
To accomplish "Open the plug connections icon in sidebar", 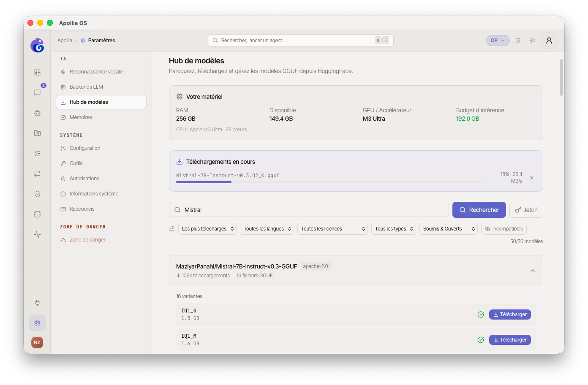I will [x=37, y=303].
